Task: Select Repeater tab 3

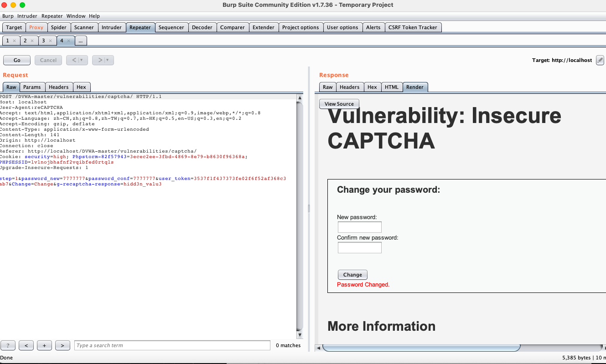Action: tap(44, 41)
